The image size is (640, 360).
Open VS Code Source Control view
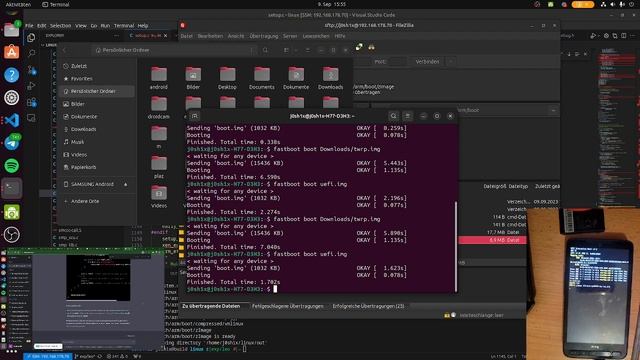coord(31,70)
